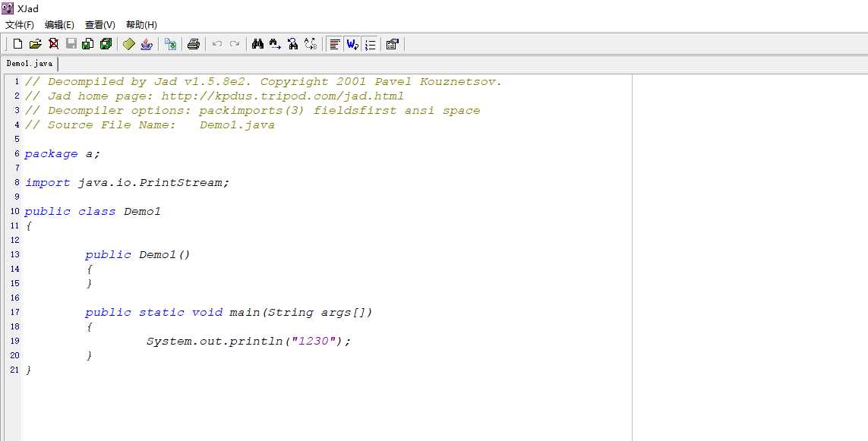This screenshot has width=868, height=441.
Task: Open a file with the folder icon
Action: [36, 44]
